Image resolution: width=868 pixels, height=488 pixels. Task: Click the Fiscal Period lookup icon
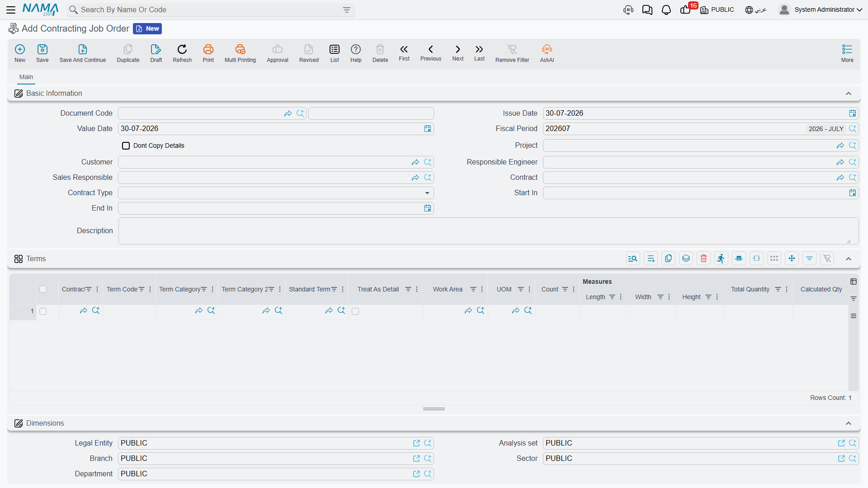853,129
